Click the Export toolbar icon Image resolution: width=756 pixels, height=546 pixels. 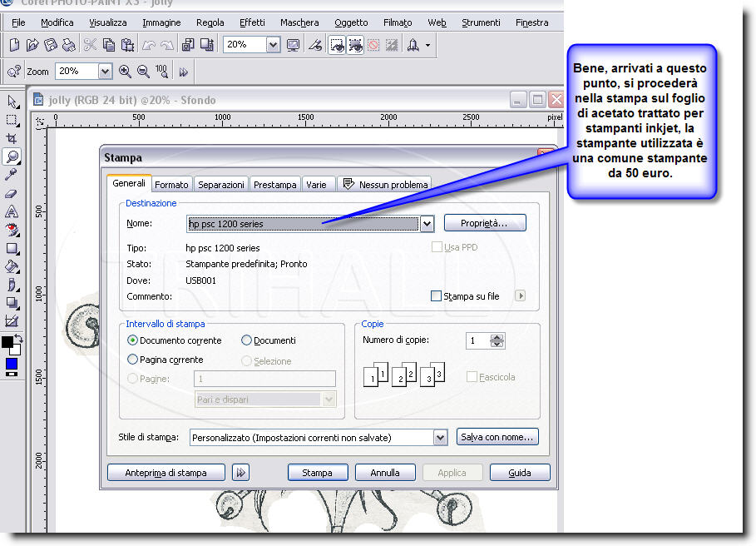207,45
